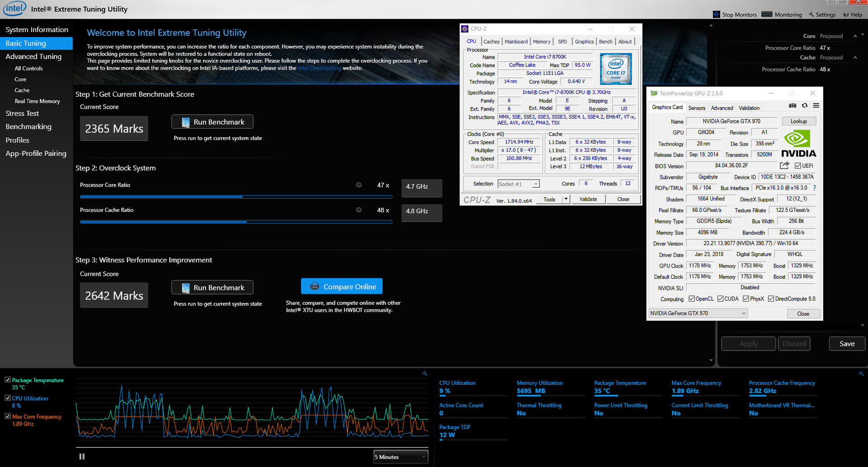
Task: Switch to the Sensors tab in GPU-Z
Action: pos(697,108)
